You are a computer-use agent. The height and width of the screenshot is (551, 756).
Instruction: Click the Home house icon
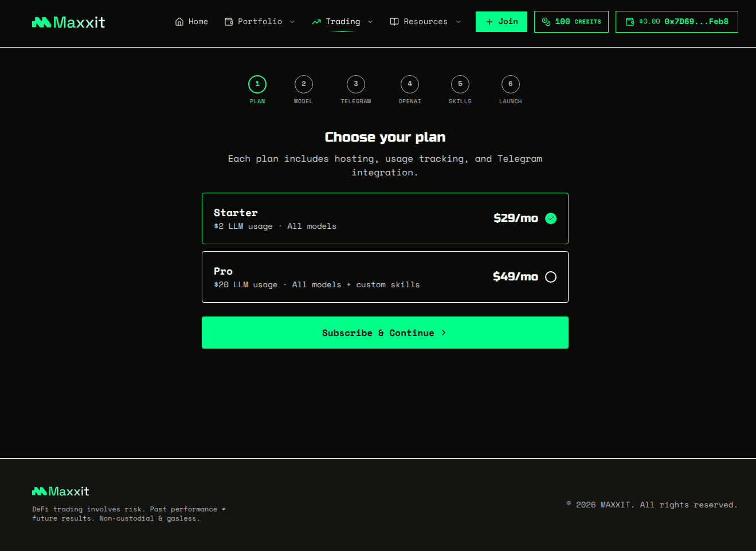coord(179,22)
